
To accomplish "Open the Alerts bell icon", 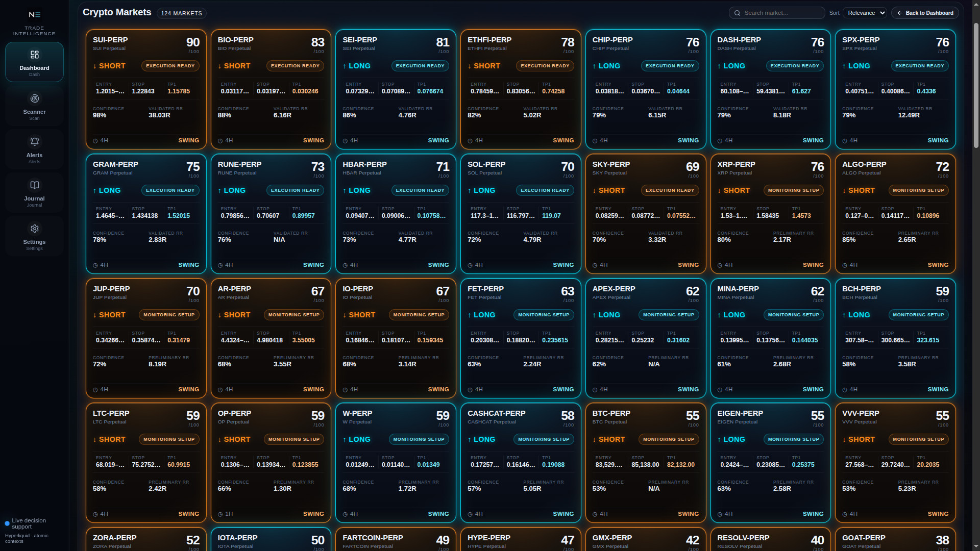I will [x=34, y=141].
